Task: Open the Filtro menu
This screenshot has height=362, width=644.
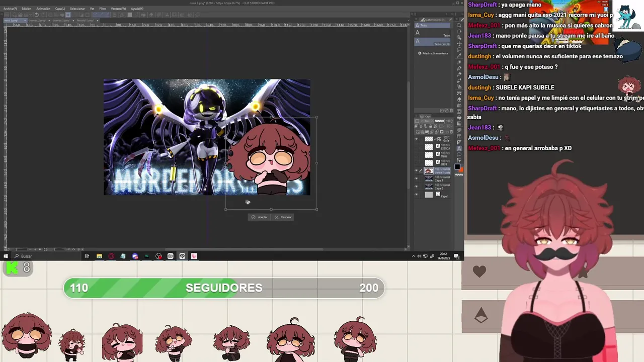Action: (103, 9)
